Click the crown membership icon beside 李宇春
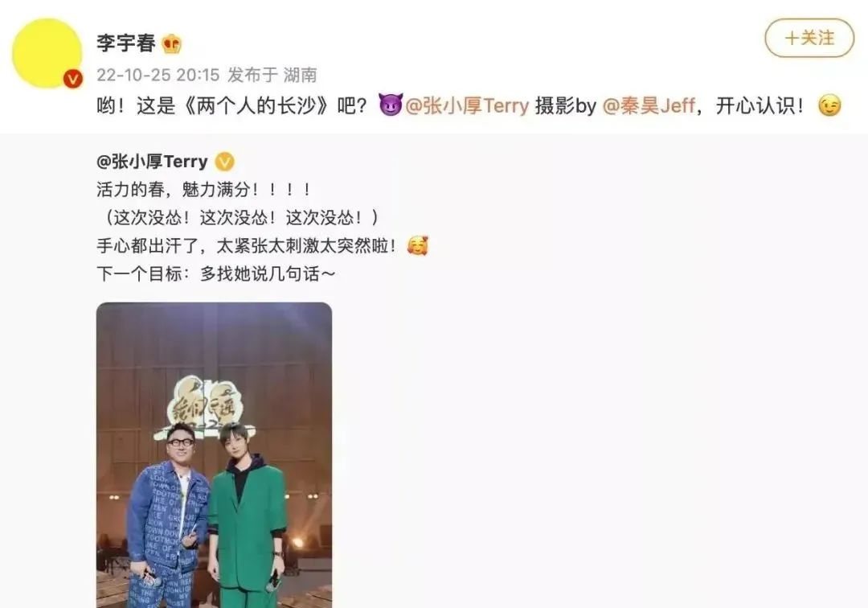The image size is (868, 608). tap(172, 43)
